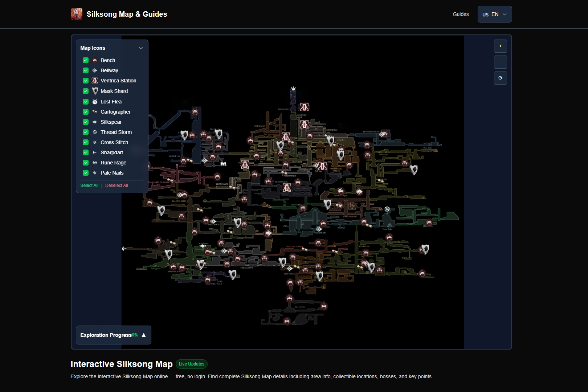Select the bench marker at Verdania
Viewport: 588px width, 392px height.
[x=429, y=223]
